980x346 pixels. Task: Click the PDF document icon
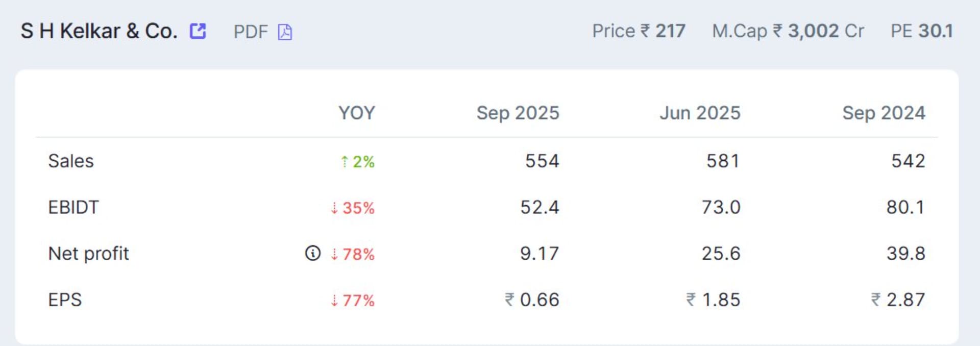[285, 32]
